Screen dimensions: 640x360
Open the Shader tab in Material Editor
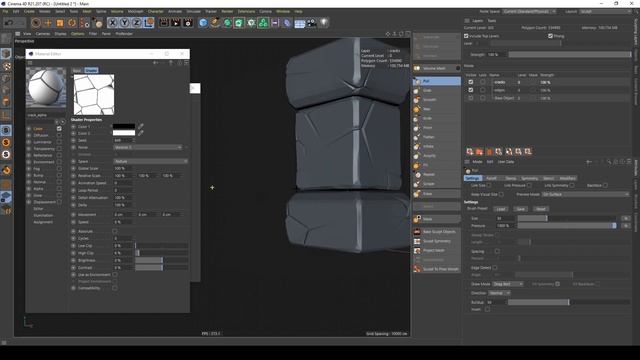(91, 71)
